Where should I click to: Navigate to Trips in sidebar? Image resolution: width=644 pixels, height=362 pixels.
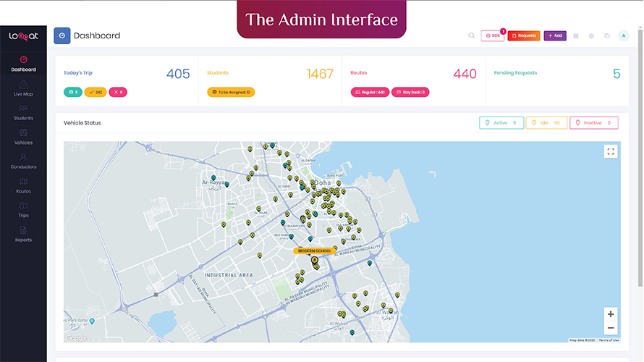[x=23, y=209]
